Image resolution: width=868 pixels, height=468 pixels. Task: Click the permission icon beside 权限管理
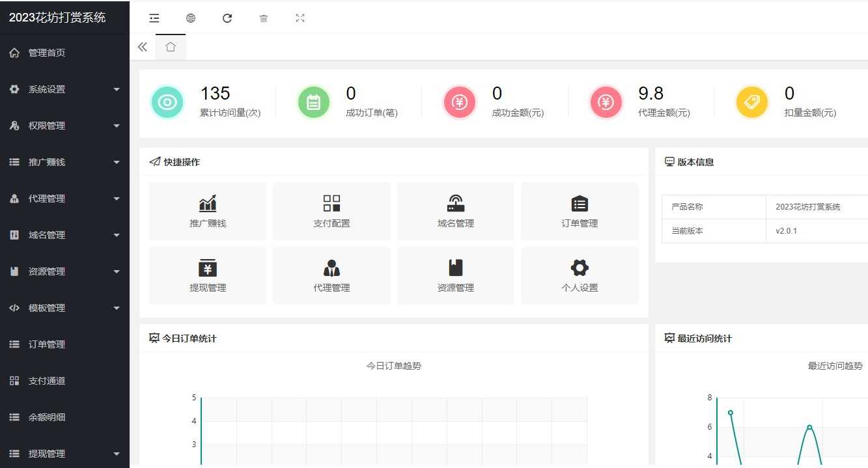tap(14, 126)
